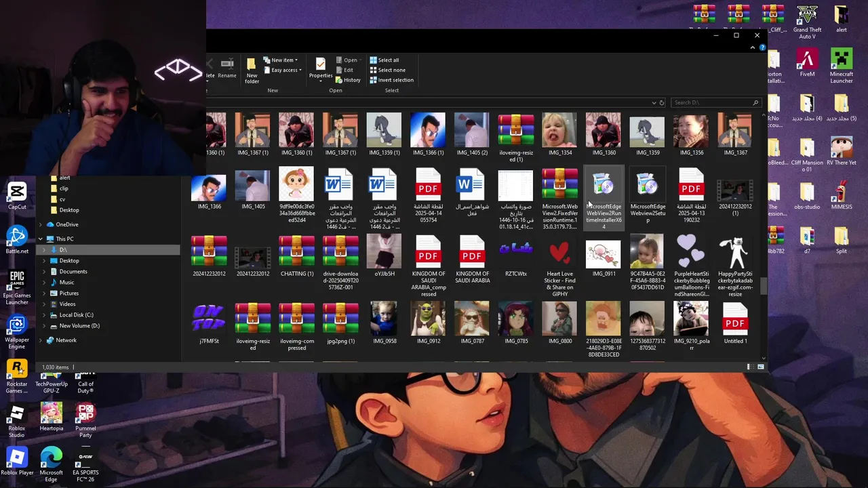Open the Epic Games Launcher shortcut
The width and height of the screenshot is (868, 488).
[17, 287]
